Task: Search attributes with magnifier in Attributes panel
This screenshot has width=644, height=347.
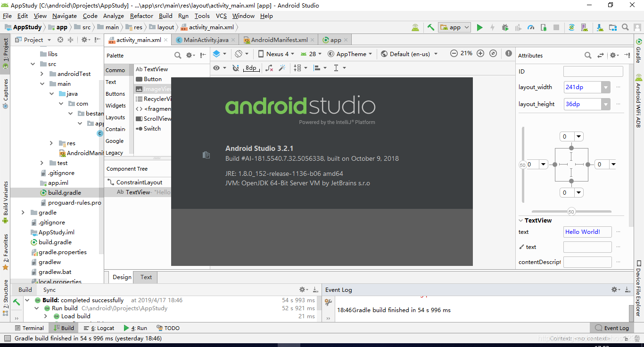Action: click(x=588, y=55)
